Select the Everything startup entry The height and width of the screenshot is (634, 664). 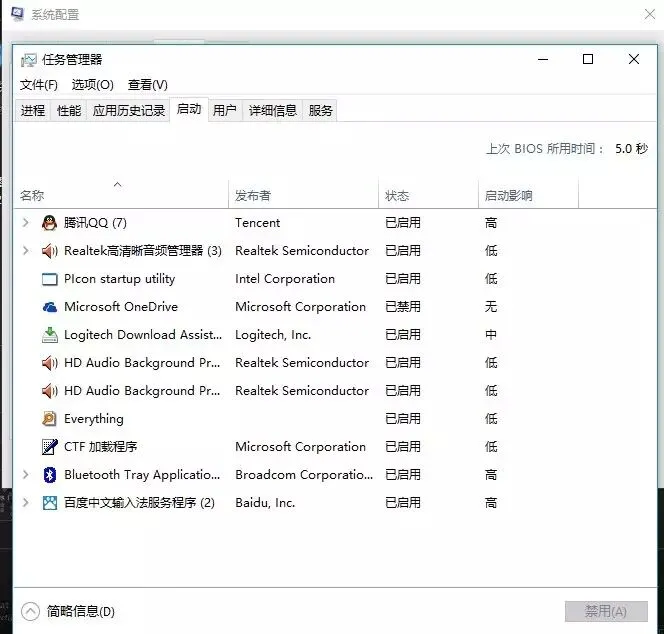tap(94, 418)
